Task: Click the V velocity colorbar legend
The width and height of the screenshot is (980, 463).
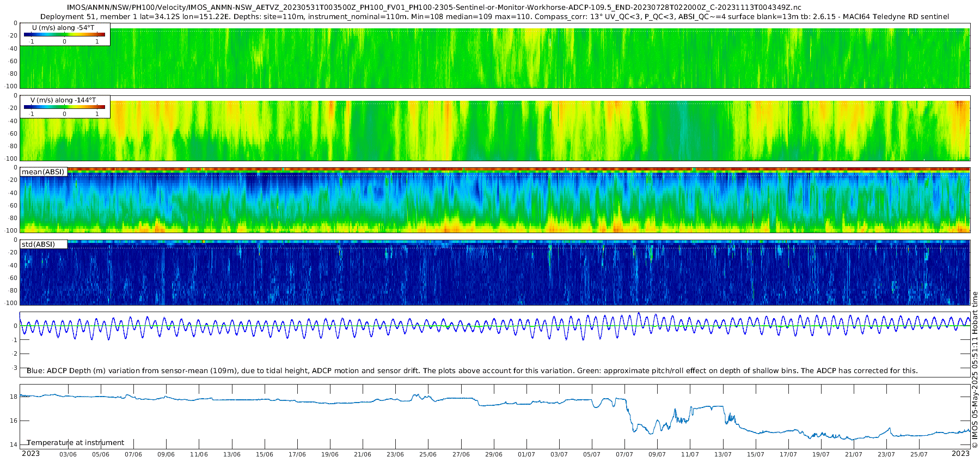Action: (64, 107)
